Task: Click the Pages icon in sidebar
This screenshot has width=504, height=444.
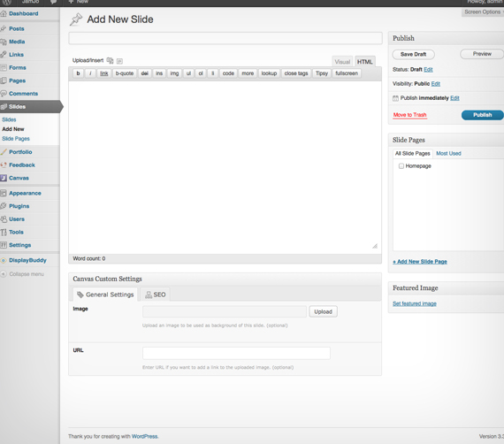Action: coord(4,80)
